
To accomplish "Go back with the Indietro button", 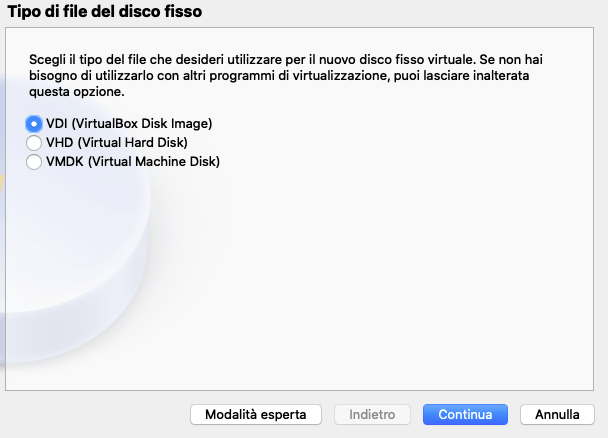I will [x=372, y=414].
